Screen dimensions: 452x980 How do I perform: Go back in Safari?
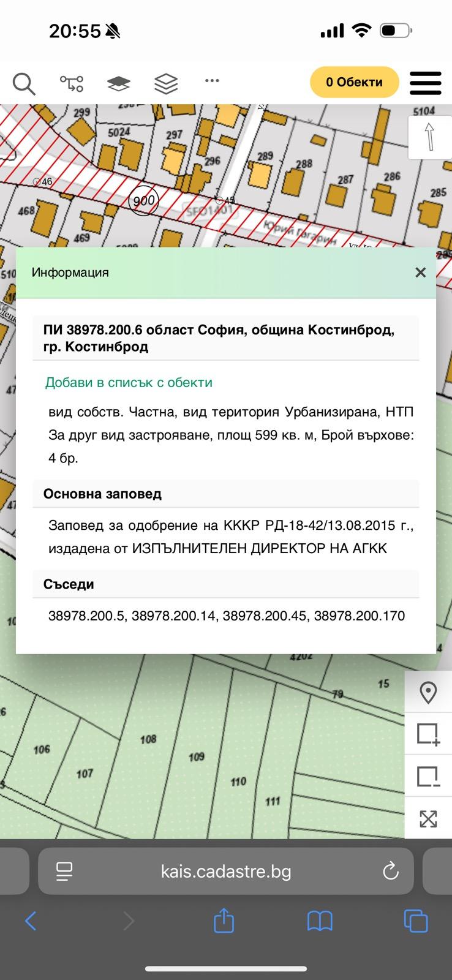click(31, 921)
